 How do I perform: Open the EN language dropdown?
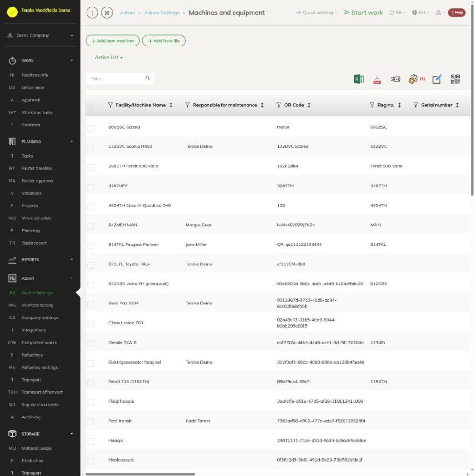[421, 13]
